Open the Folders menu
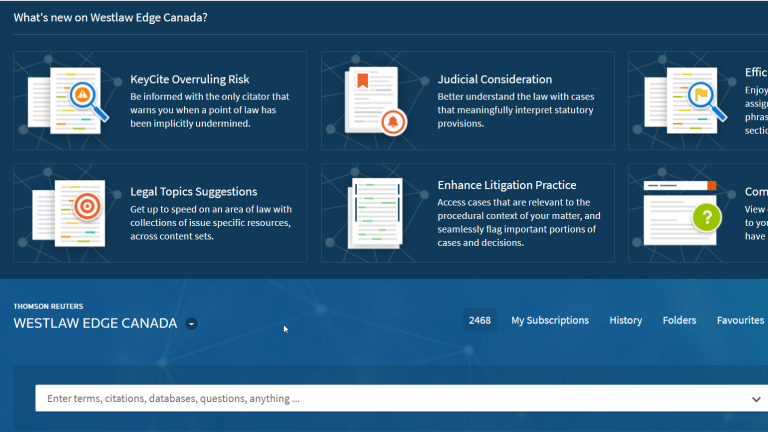This screenshot has width=768, height=432. (679, 320)
